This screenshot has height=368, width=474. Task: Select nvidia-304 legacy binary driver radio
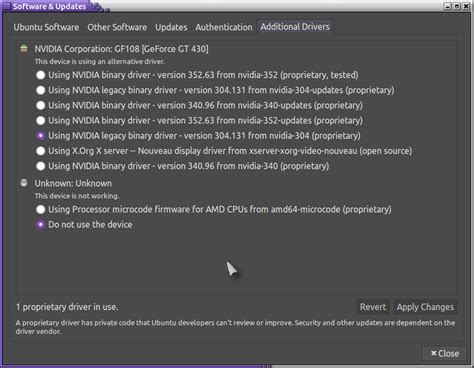[x=41, y=136]
